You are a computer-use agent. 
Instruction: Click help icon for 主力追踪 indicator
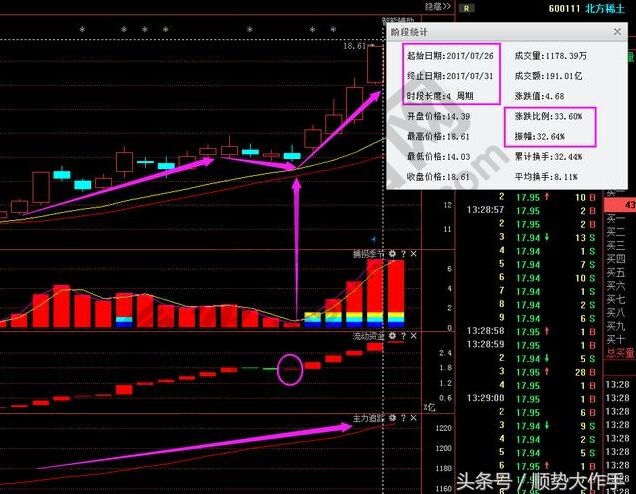(x=403, y=418)
